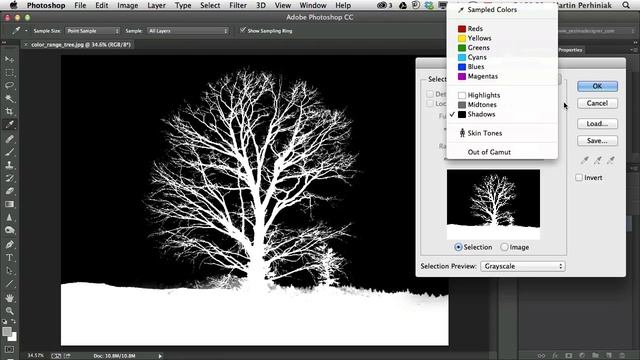Click the default colors mini icon

[x=4, y=322]
